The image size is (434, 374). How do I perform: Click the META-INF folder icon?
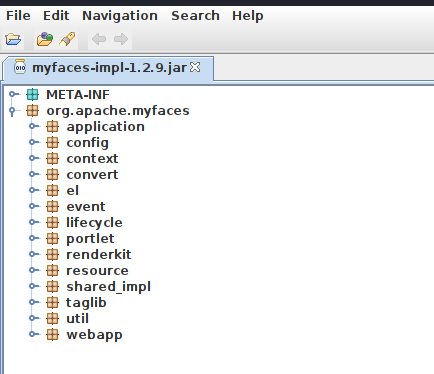pos(32,95)
